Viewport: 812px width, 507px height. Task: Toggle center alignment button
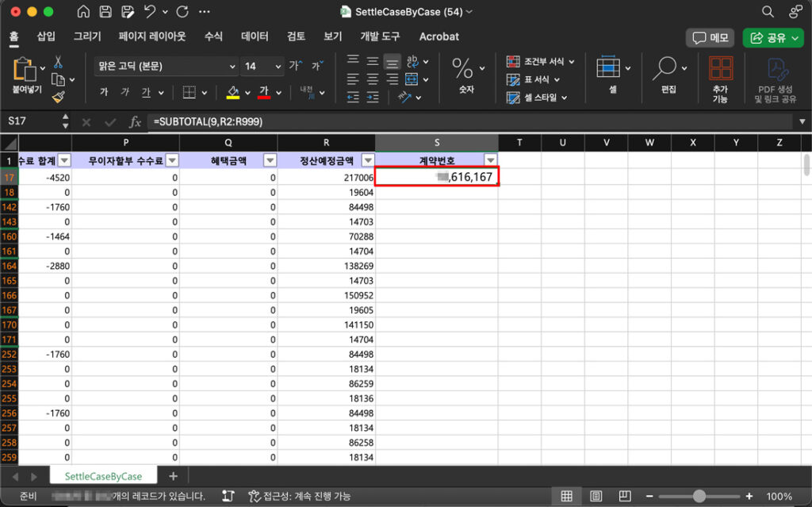[373, 79]
